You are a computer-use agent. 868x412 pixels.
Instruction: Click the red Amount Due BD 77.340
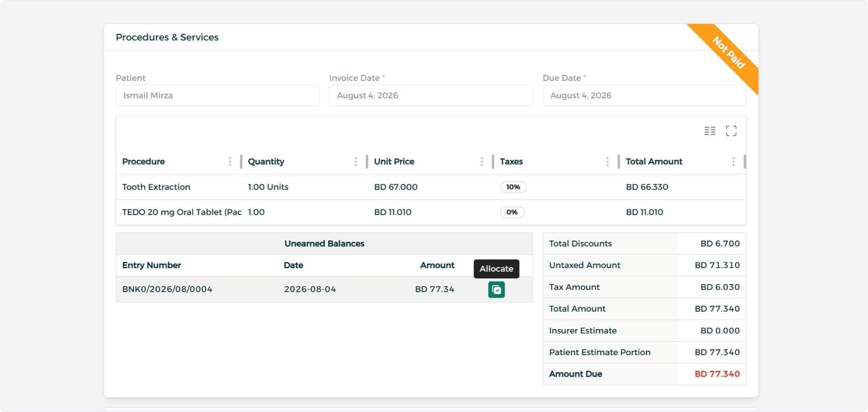coord(717,374)
